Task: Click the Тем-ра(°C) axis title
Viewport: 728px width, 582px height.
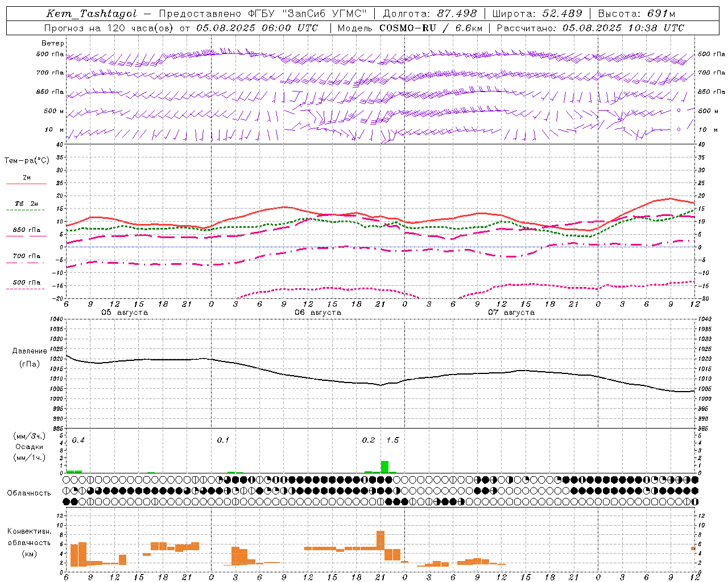Action: coord(27,161)
